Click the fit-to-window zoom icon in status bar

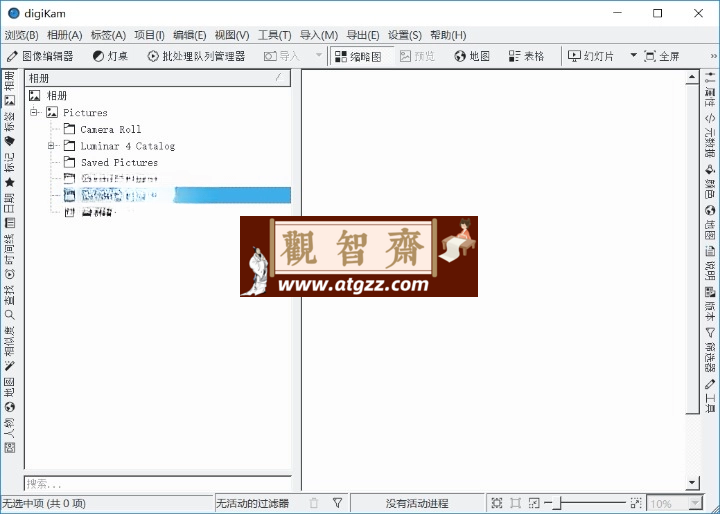(x=496, y=503)
